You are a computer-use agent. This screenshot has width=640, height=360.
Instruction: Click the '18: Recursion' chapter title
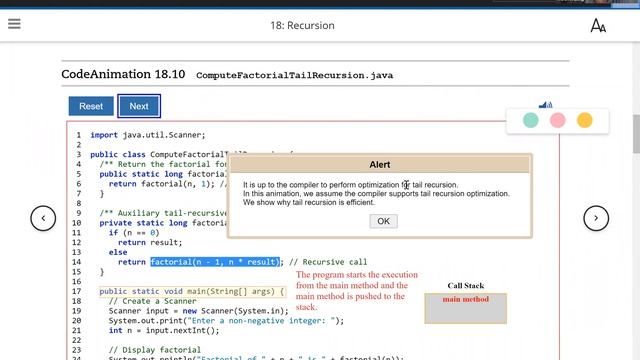coord(302,25)
